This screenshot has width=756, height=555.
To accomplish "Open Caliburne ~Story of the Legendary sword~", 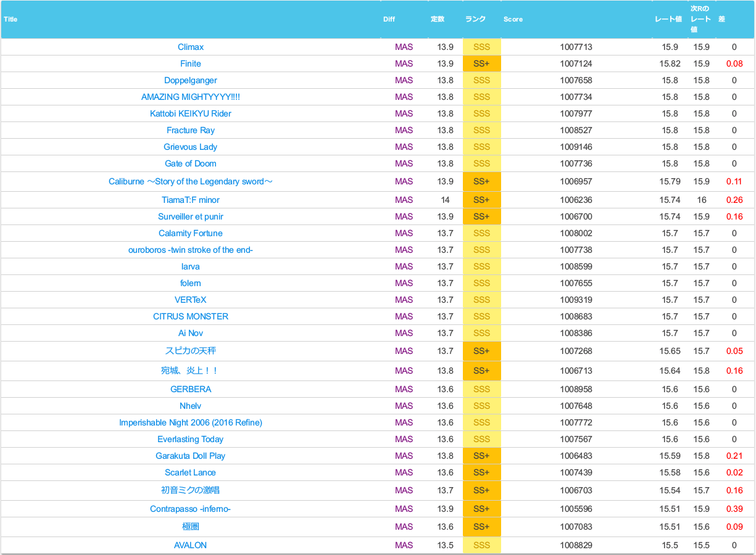I will click(x=191, y=182).
